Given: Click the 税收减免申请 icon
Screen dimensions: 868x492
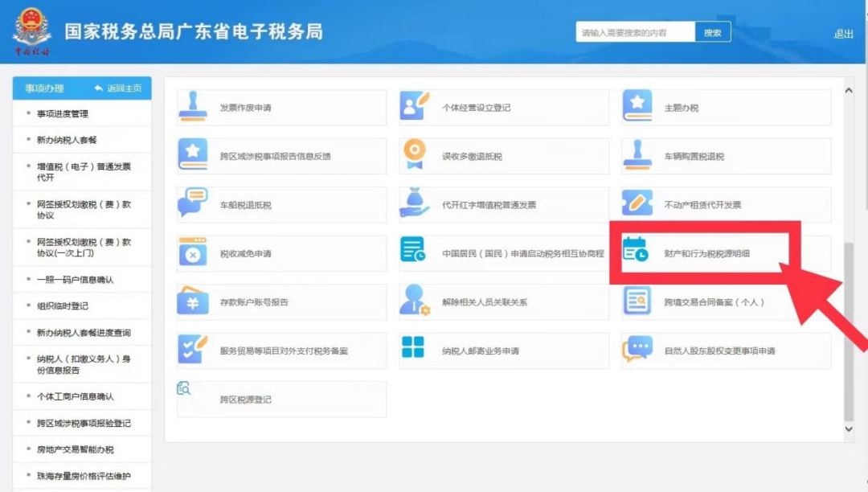Looking at the screenshot, I should click(x=193, y=252).
